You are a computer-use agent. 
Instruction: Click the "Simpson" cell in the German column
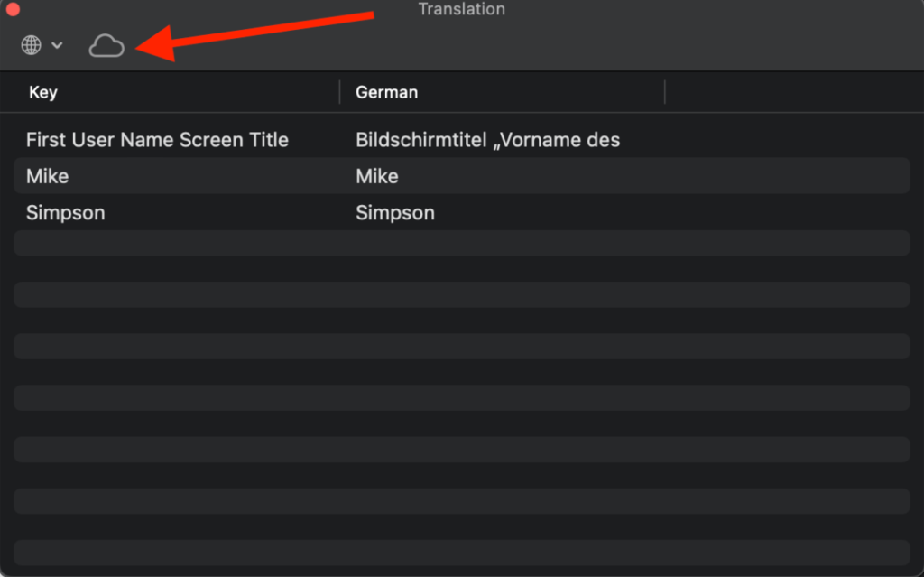[395, 213]
